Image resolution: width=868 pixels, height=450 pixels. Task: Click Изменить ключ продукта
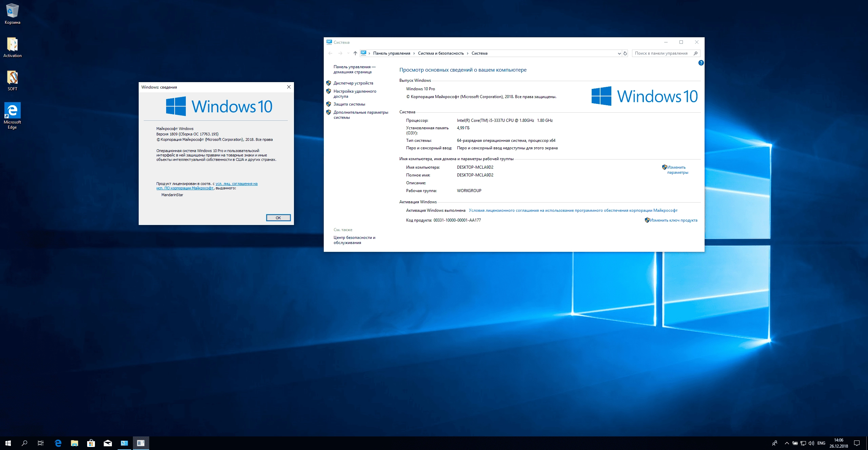(x=673, y=220)
